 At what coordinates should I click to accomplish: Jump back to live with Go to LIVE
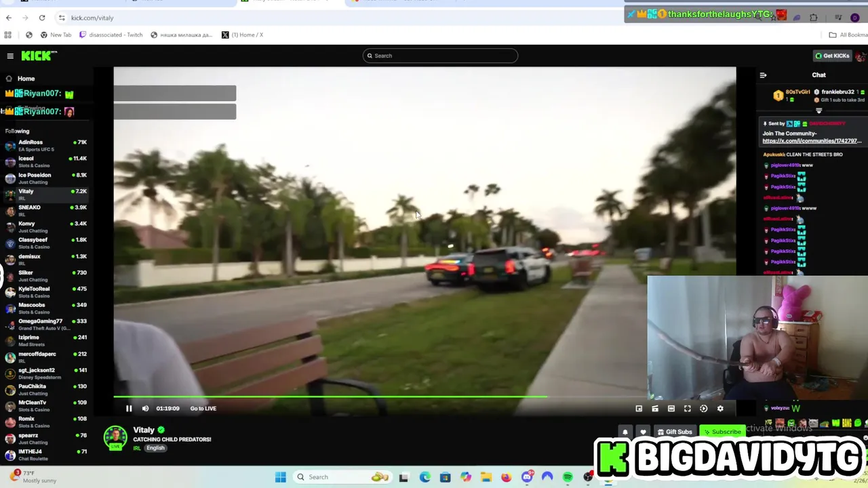click(203, 409)
